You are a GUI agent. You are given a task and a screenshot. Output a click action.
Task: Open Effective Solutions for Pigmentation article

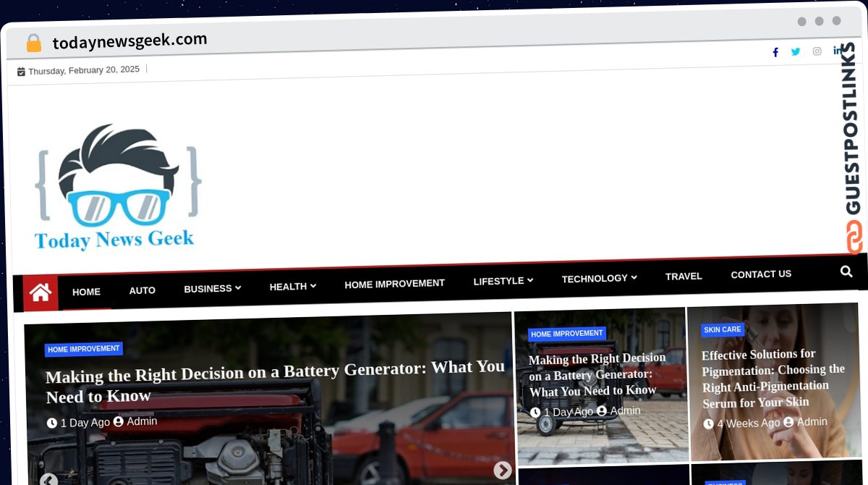(x=773, y=378)
